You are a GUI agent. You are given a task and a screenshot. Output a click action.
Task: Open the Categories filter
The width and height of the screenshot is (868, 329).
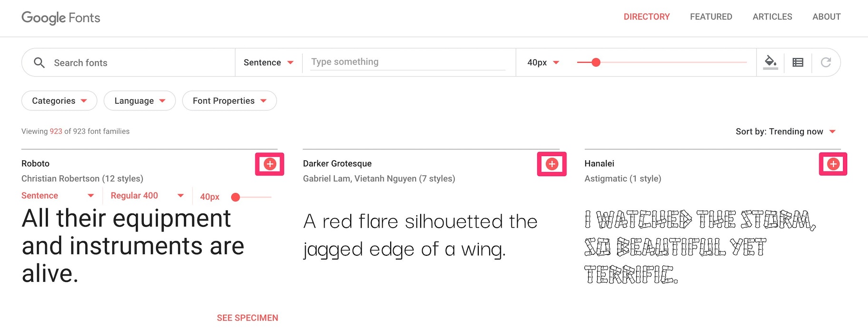tap(59, 100)
